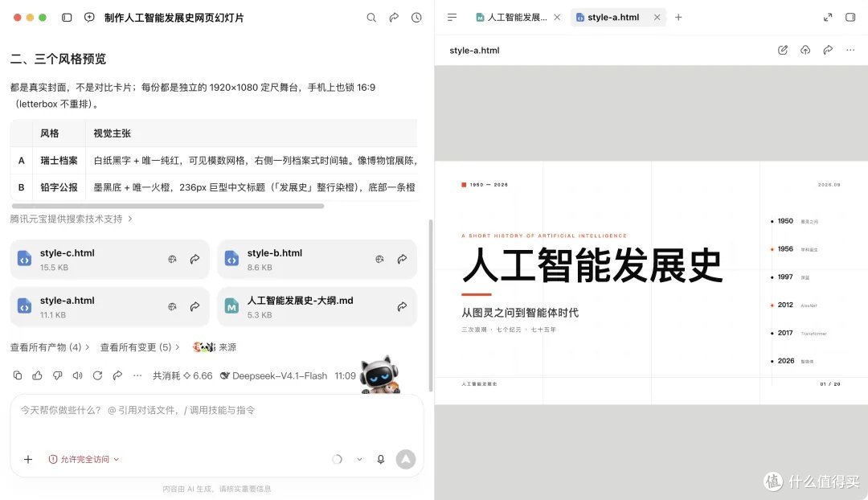Send message with arrow button
The image size is (868, 500).
pos(406,459)
